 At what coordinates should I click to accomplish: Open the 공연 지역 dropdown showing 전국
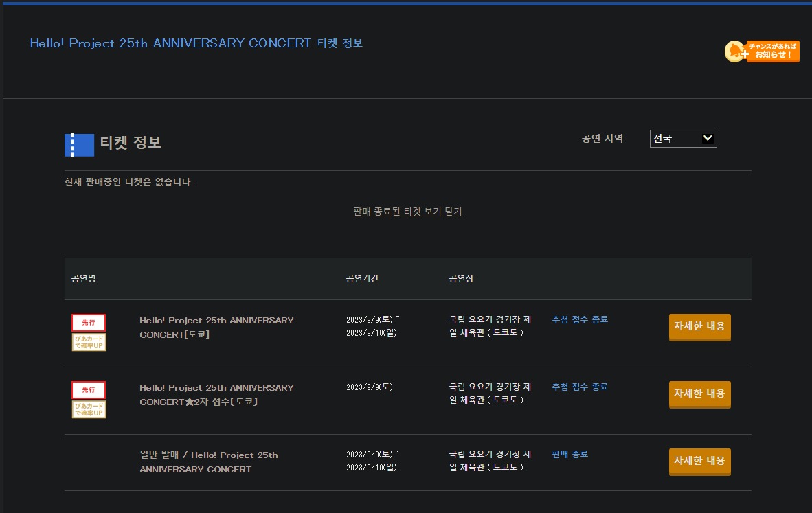tap(683, 139)
